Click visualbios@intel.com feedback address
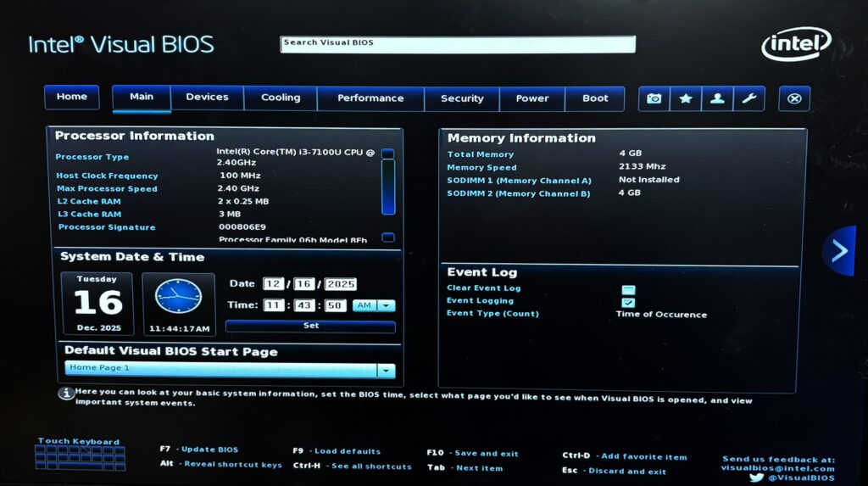868x486 pixels. coord(778,468)
